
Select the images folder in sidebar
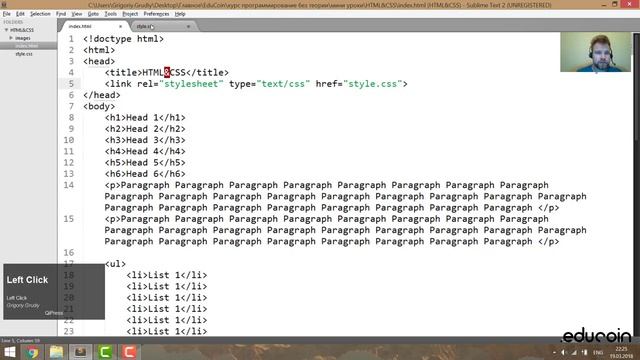(x=23, y=38)
